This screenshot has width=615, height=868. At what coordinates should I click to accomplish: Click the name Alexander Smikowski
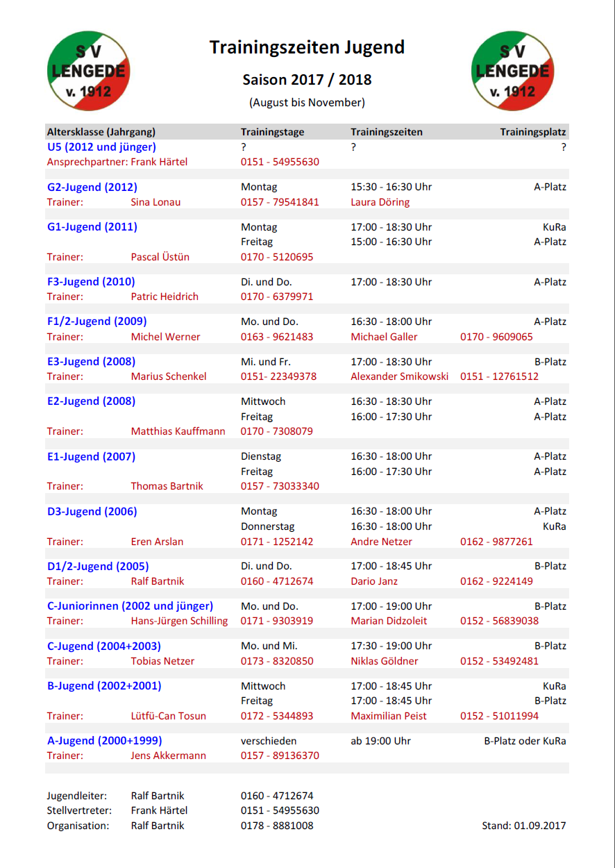pos(399,376)
